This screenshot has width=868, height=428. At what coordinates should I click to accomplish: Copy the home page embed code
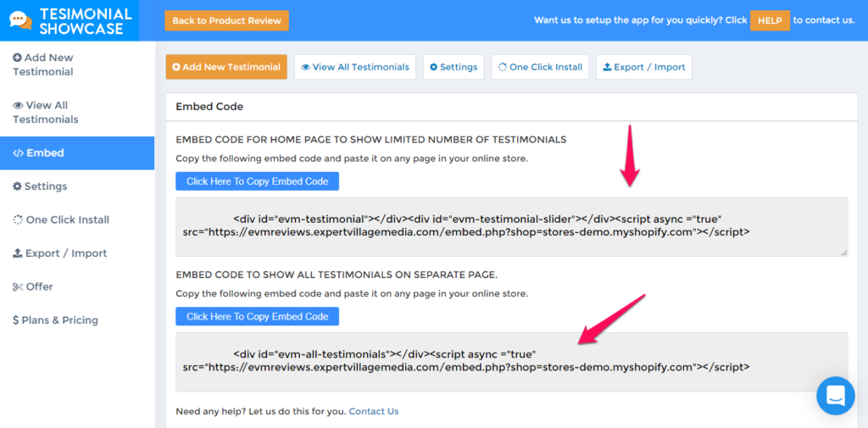click(257, 181)
